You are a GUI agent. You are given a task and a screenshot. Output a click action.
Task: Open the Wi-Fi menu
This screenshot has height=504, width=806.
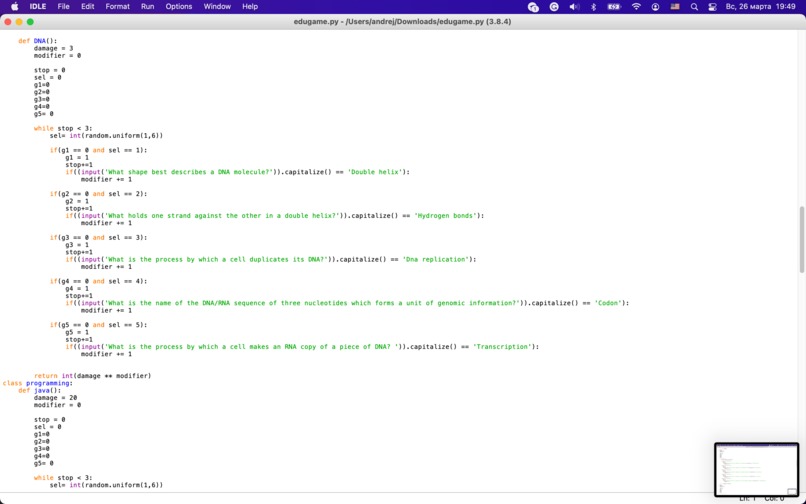tap(636, 7)
